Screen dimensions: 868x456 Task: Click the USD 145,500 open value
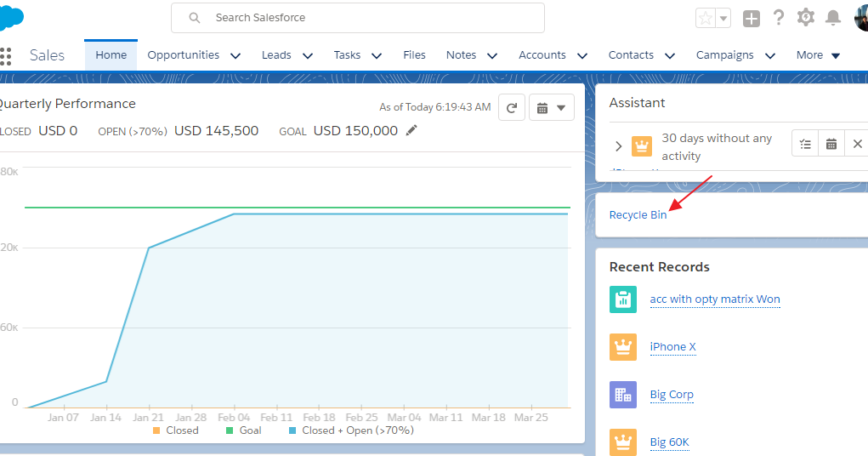(217, 131)
